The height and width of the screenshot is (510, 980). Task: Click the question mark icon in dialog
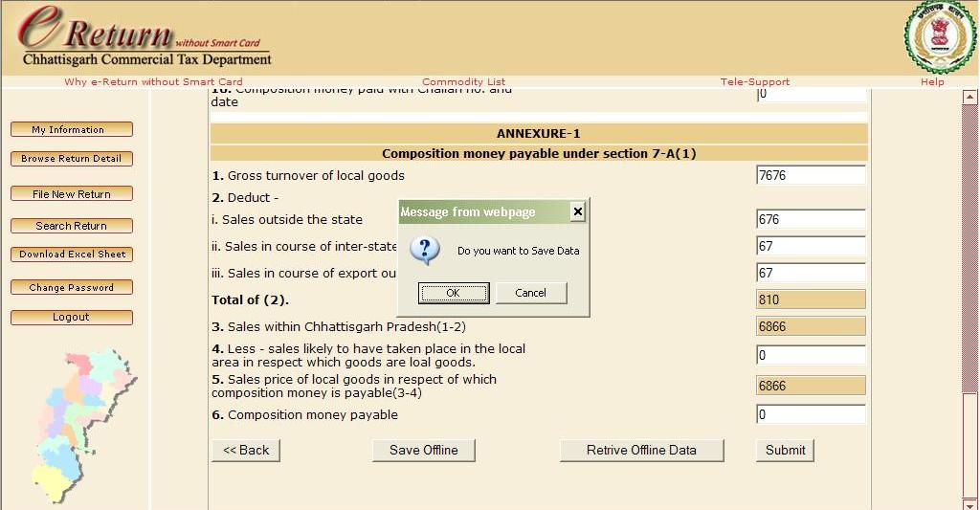[x=424, y=251]
